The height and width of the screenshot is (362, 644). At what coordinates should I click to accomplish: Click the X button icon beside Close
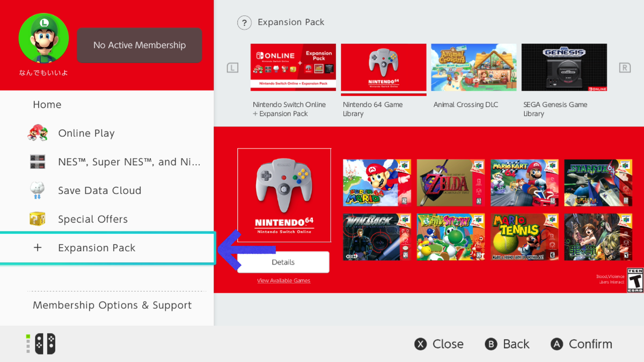click(421, 344)
